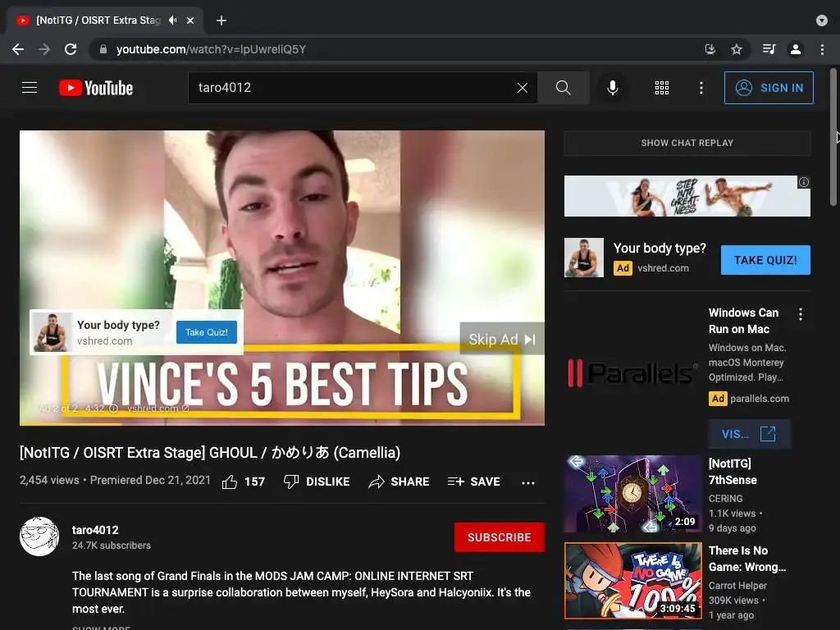The image size is (840, 630).
Task: Click the sidebar vshred ad thumbnail
Action: click(584, 258)
